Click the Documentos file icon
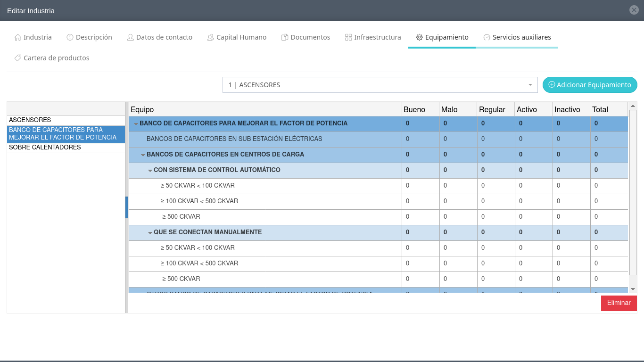The height and width of the screenshot is (362, 644). click(x=285, y=37)
